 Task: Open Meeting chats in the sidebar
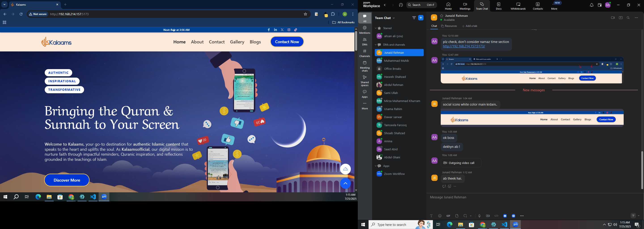(x=365, y=66)
